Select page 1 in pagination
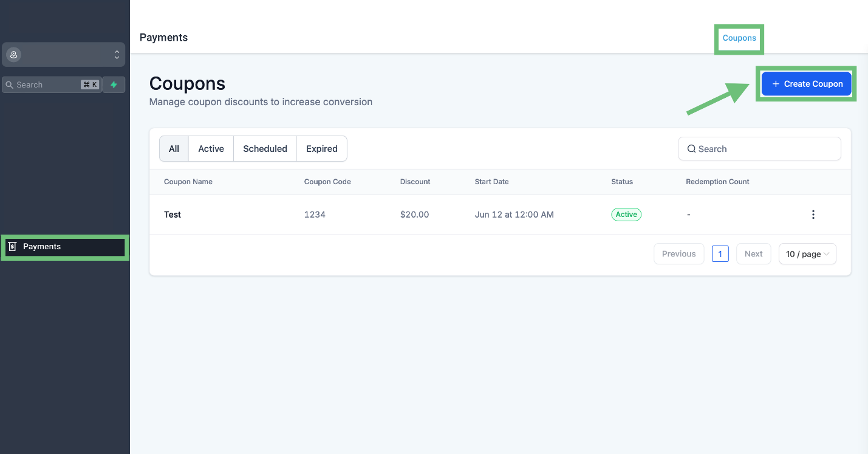The width and height of the screenshot is (868, 454). pos(720,254)
